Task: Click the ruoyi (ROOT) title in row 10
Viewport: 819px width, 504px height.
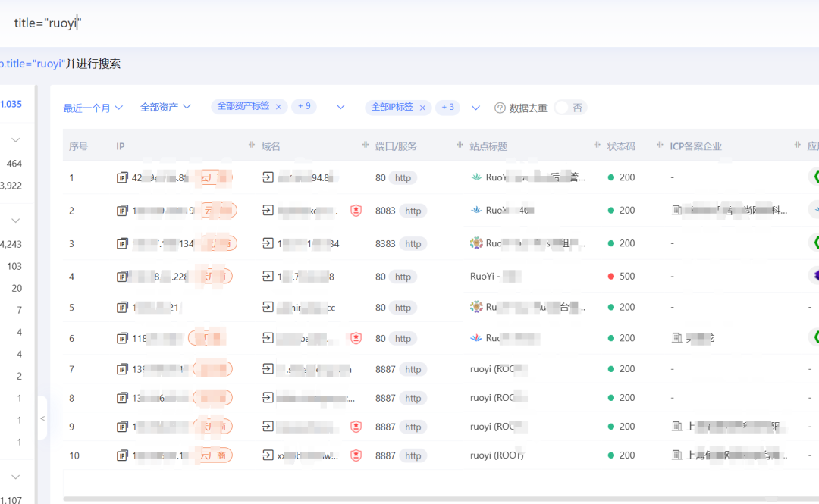Action: click(x=497, y=455)
